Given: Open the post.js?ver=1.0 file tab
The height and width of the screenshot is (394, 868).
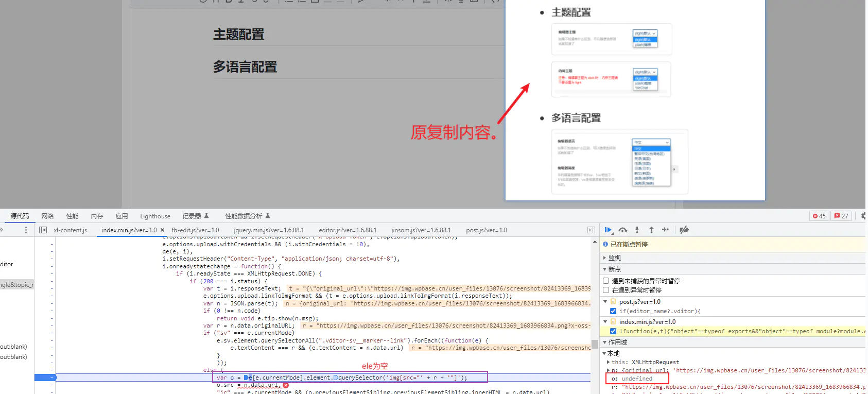Looking at the screenshot, I should [x=487, y=230].
